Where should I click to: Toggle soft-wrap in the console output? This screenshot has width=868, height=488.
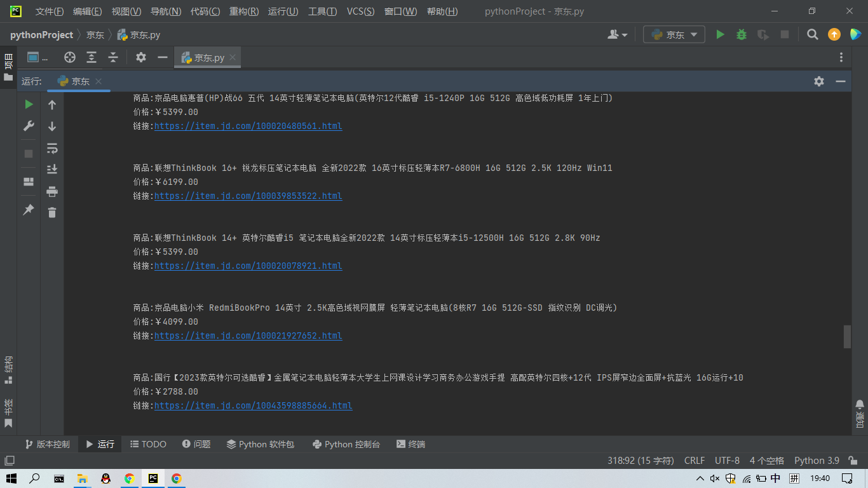[52, 148]
